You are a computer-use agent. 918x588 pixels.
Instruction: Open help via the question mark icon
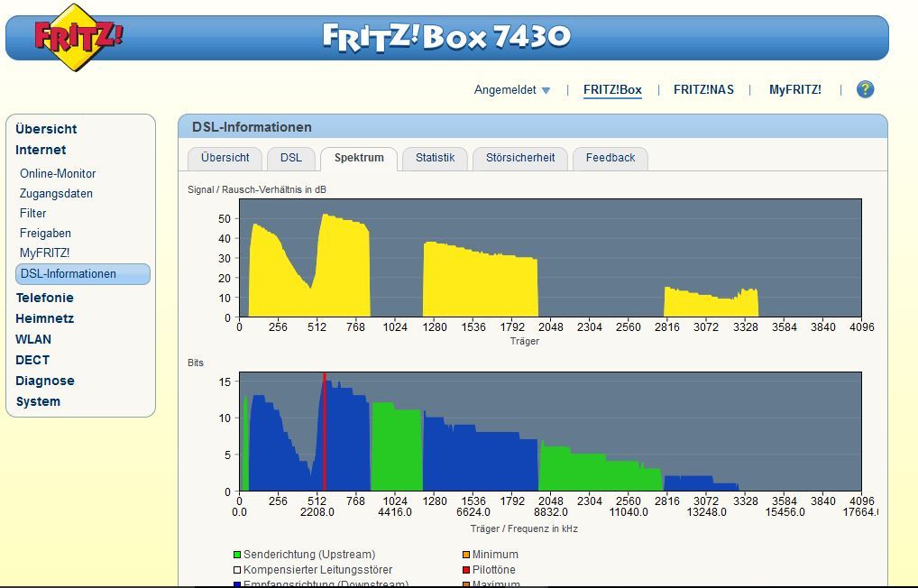click(865, 89)
